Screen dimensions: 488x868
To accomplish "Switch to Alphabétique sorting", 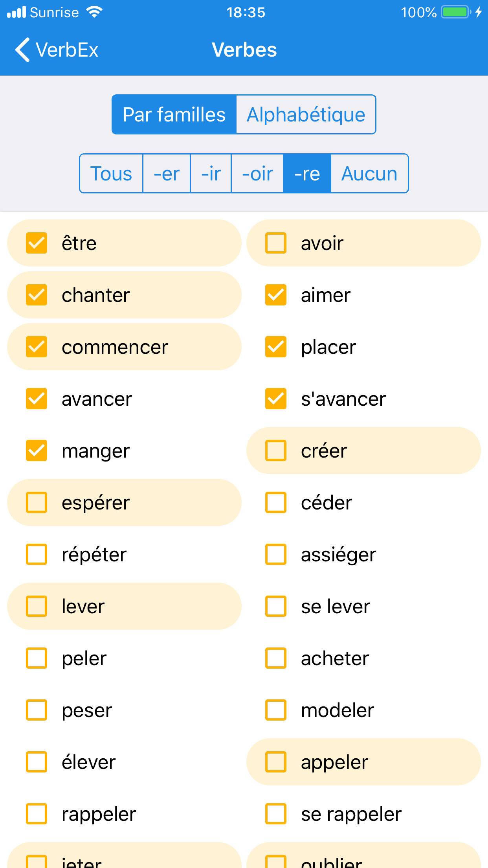I will 306,115.
